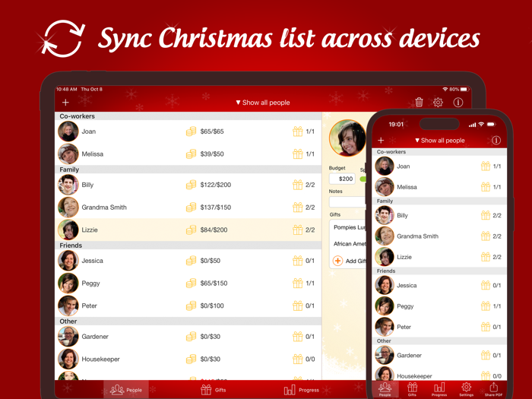The height and width of the screenshot is (399, 532).
Task: Select Lizzie's photo on phone list
Action: (385, 257)
